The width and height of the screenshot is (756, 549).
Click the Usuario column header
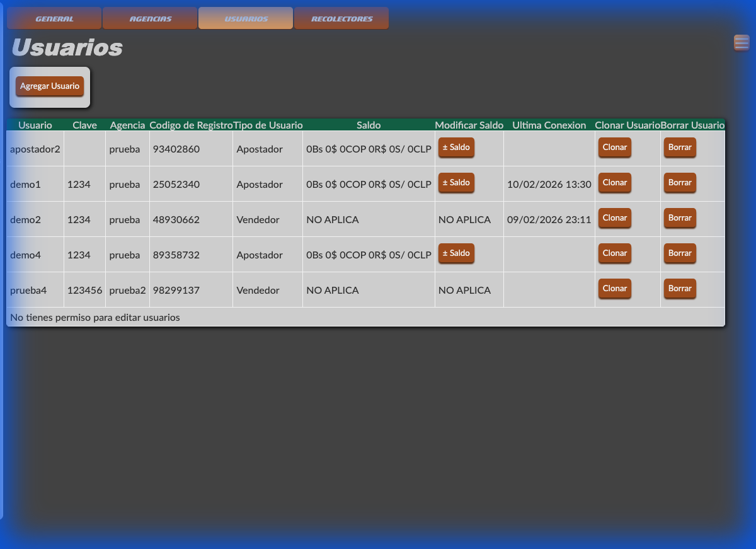coord(35,125)
